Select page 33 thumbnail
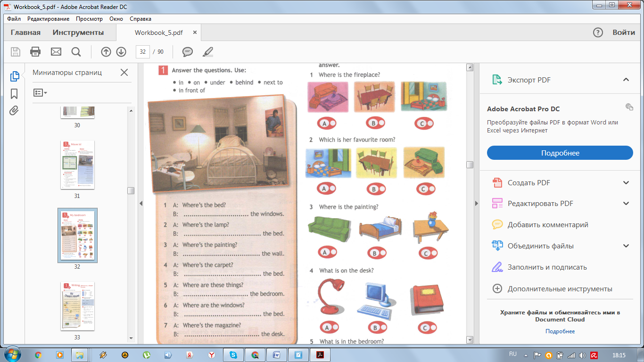This screenshot has width=644, height=362. coord(77,306)
